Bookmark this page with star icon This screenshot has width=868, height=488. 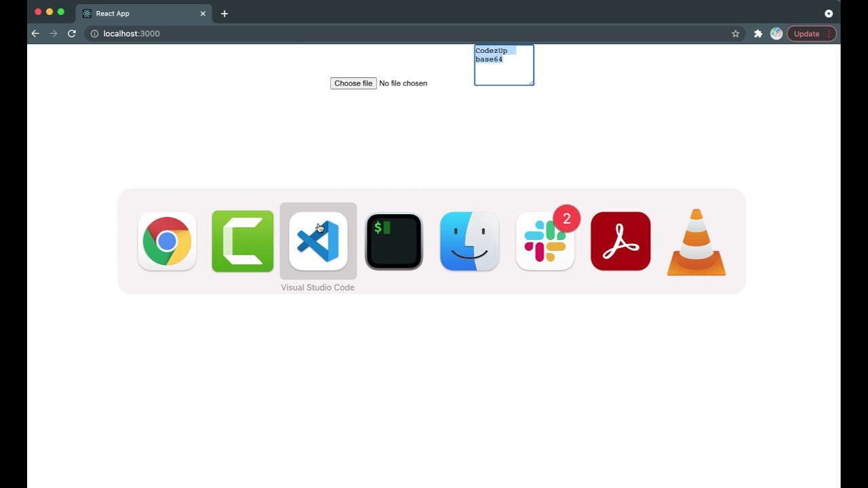coord(735,33)
